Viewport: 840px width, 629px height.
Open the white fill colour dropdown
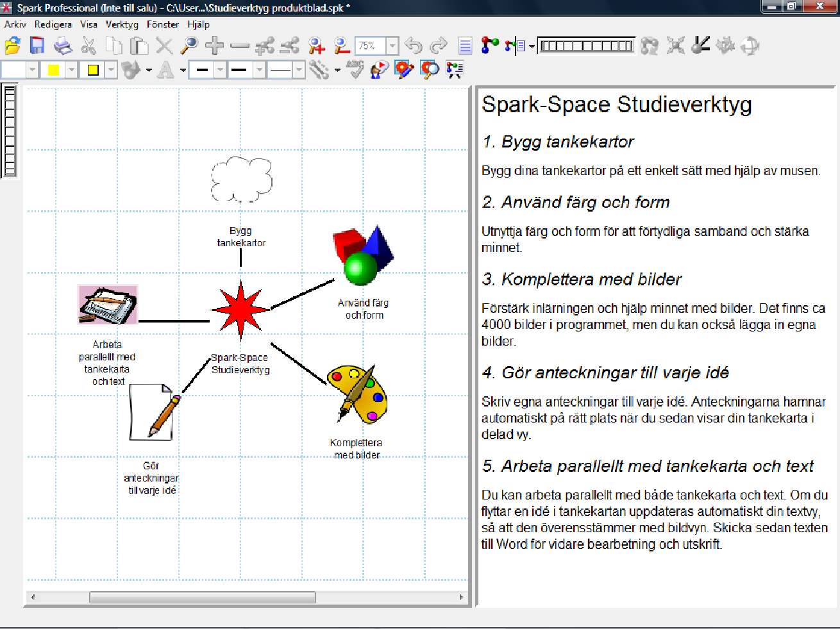[32, 70]
